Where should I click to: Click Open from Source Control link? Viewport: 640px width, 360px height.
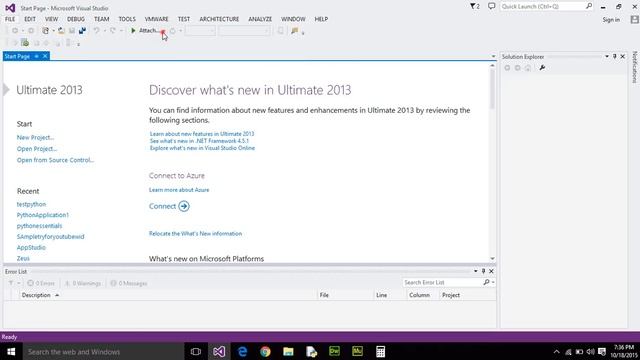pos(55,160)
